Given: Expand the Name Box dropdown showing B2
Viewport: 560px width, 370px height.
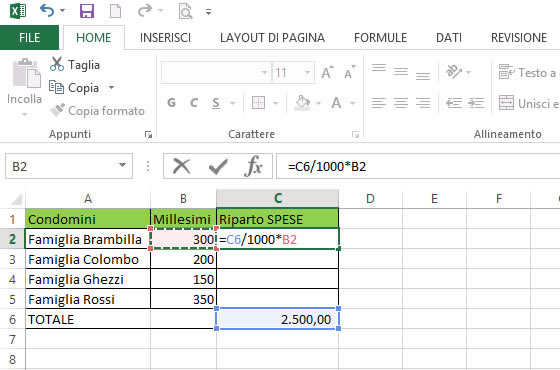Looking at the screenshot, I should 122,165.
